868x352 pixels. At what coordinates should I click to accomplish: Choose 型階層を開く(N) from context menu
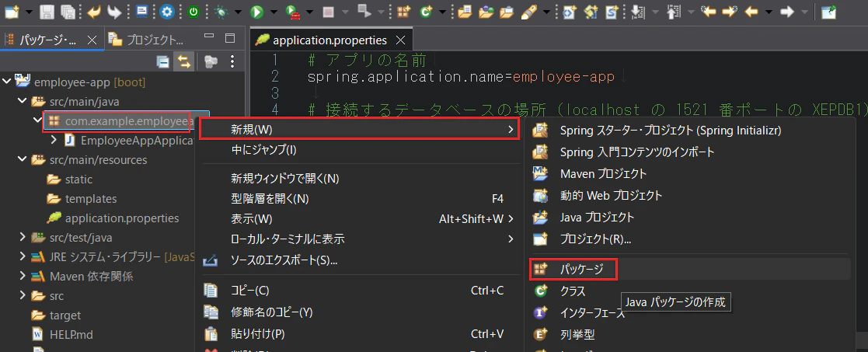(x=359, y=198)
